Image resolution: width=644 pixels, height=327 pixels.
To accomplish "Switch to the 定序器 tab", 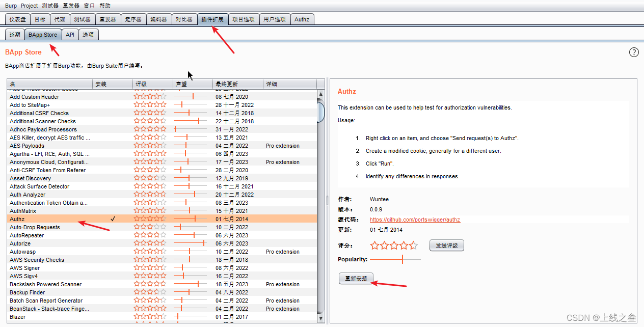I will point(133,19).
